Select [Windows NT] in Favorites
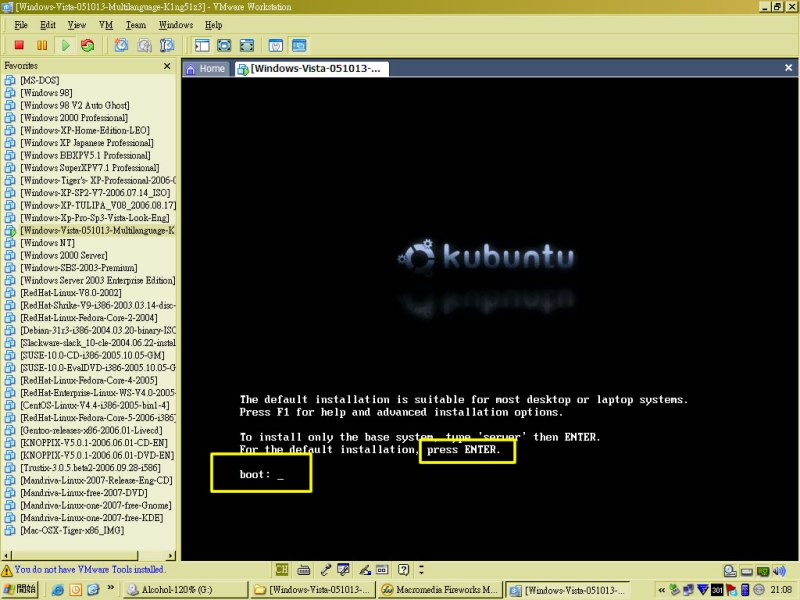This screenshot has width=800, height=600. point(47,242)
